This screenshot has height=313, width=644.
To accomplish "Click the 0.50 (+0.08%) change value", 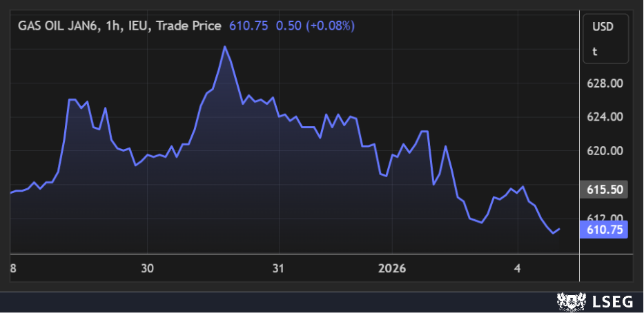I will [315, 26].
